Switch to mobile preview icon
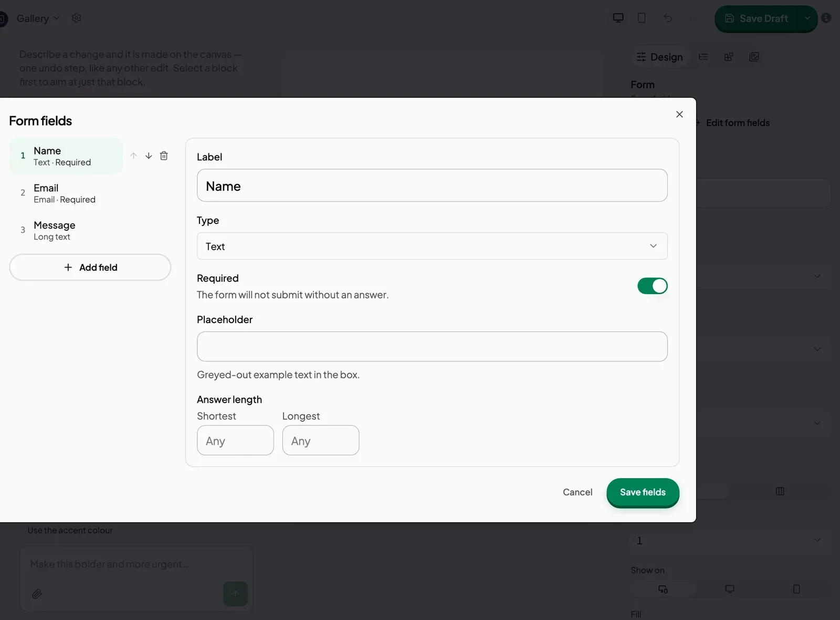This screenshot has width=840, height=620. (642, 18)
